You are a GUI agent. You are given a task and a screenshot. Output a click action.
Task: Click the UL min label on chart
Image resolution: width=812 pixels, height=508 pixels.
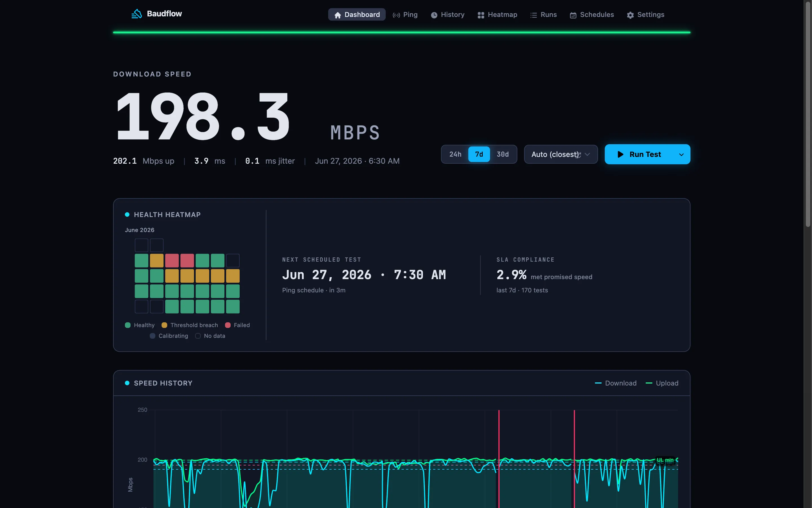click(x=665, y=460)
